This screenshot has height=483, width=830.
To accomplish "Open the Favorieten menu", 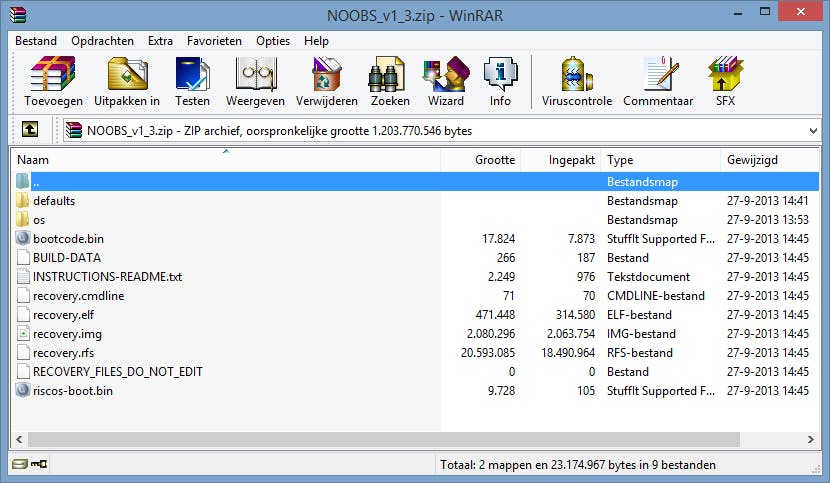I will tap(214, 41).
